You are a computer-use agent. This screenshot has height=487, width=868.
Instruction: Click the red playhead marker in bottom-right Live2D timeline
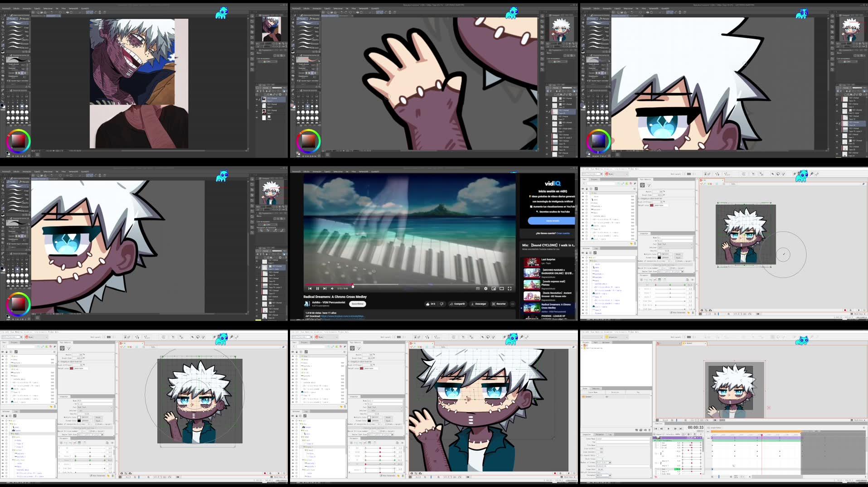761,435
